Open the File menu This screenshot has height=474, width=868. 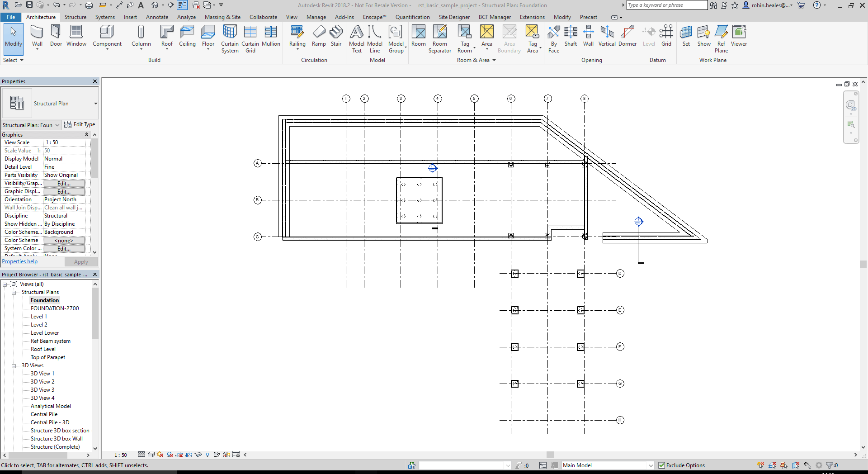pyautogui.click(x=11, y=17)
